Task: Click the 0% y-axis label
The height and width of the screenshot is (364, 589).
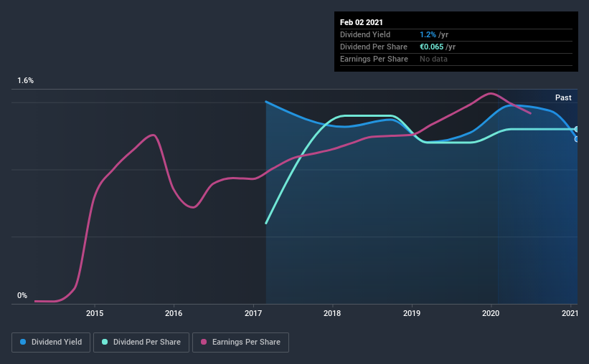Action: 22,295
